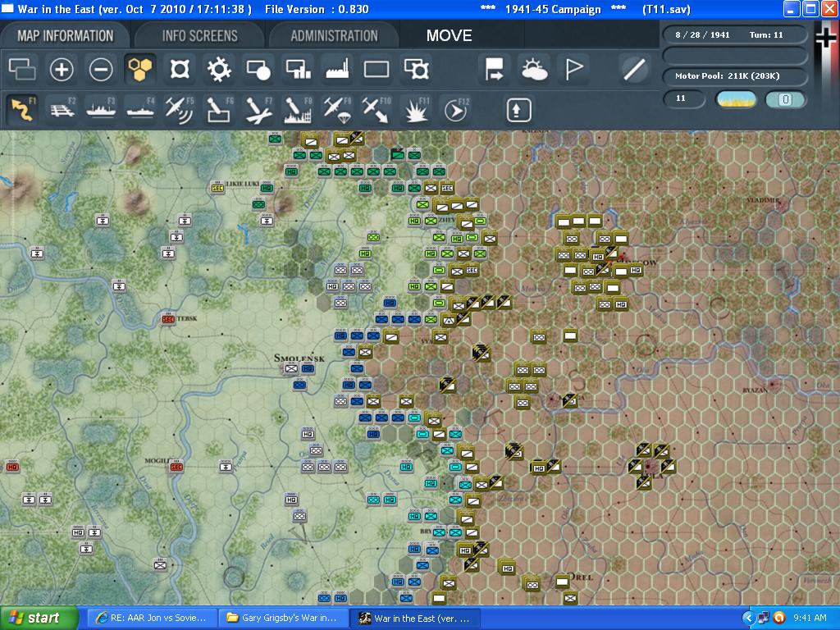Switch to RE: AAR Jon vs Sovie... browser window
840x630 pixels.
[152, 619]
